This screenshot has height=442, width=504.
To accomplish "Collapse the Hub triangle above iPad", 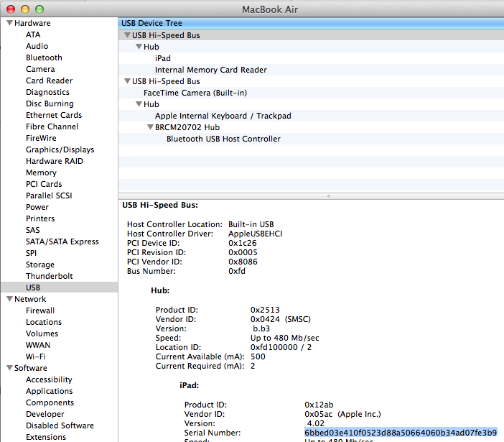I will (139, 47).
